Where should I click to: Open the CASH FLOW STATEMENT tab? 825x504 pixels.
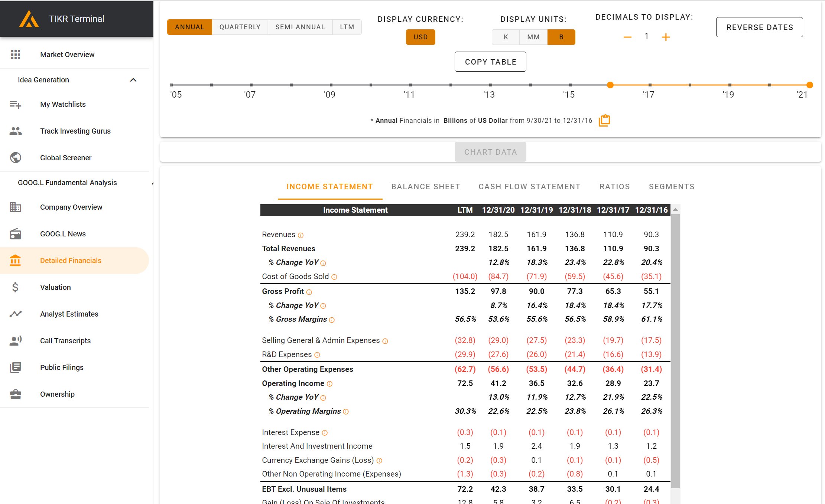(x=529, y=187)
